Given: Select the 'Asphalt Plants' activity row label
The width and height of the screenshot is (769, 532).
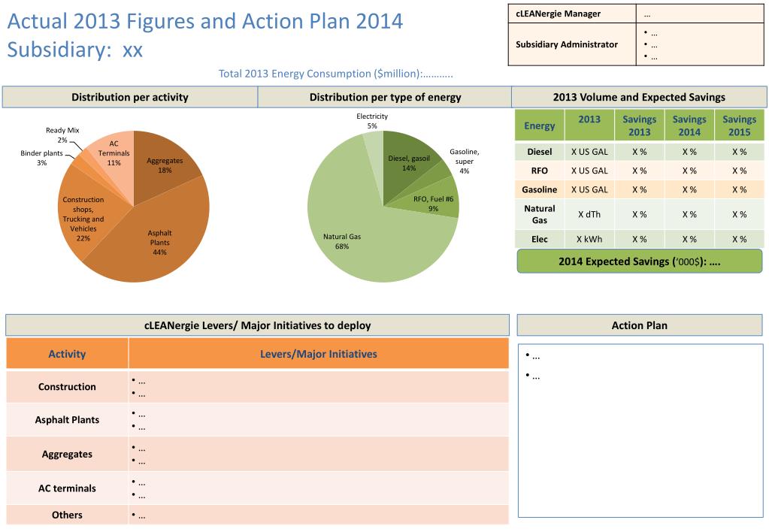Looking at the screenshot, I should [x=67, y=420].
